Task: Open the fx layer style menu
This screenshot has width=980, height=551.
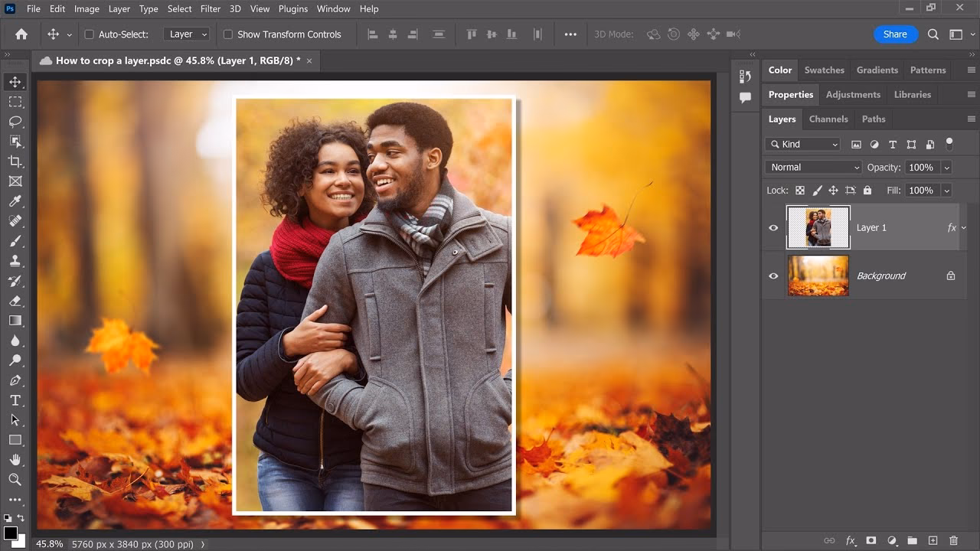Action: 850,540
